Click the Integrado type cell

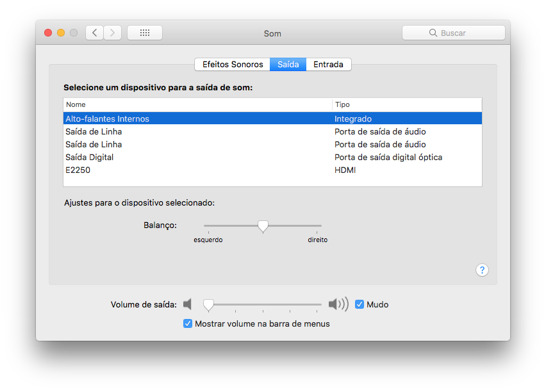(x=353, y=118)
